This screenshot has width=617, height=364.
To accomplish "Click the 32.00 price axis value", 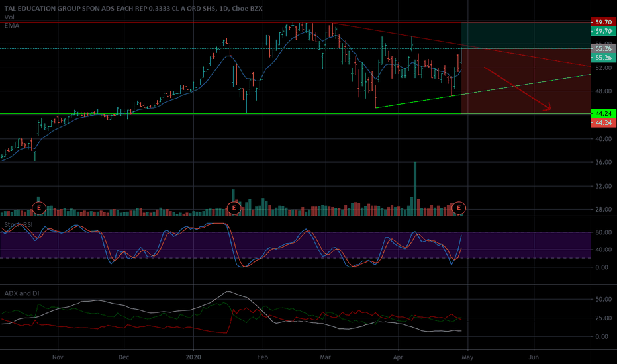I will [x=604, y=186].
